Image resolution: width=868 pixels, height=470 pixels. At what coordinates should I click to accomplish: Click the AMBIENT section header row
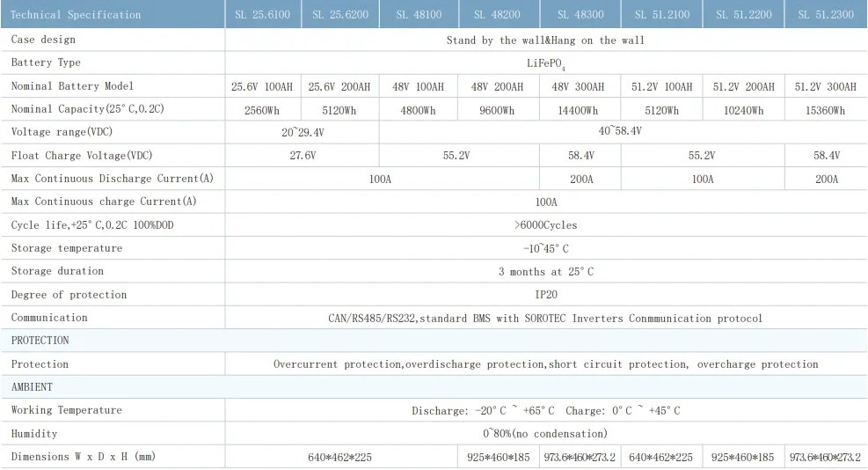(33, 387)
